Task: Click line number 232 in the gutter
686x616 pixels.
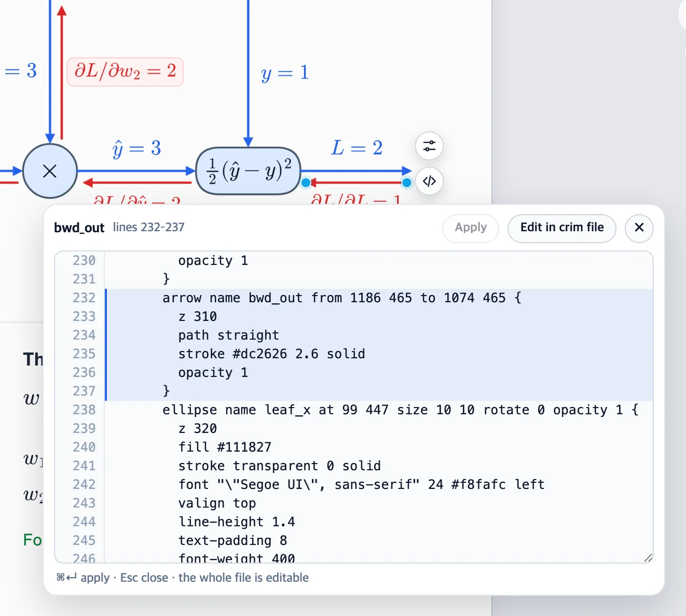Action: (84, 298)
